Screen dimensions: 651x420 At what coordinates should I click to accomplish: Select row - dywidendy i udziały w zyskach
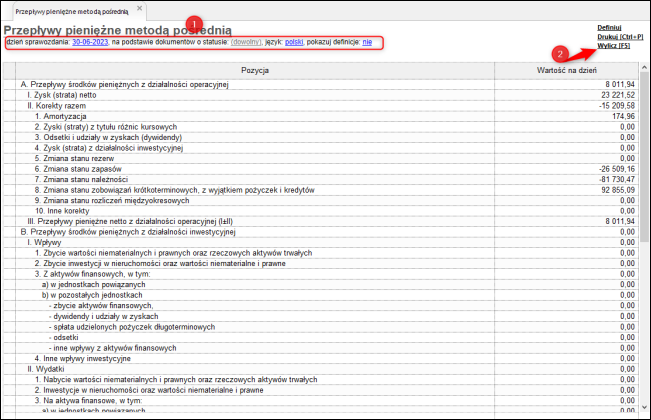coord(321,316)
